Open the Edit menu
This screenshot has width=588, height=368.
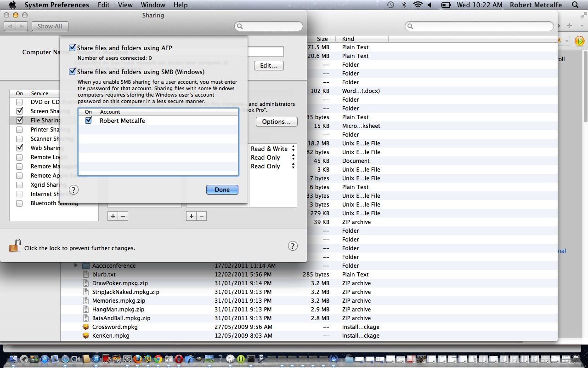coord(104,5)
